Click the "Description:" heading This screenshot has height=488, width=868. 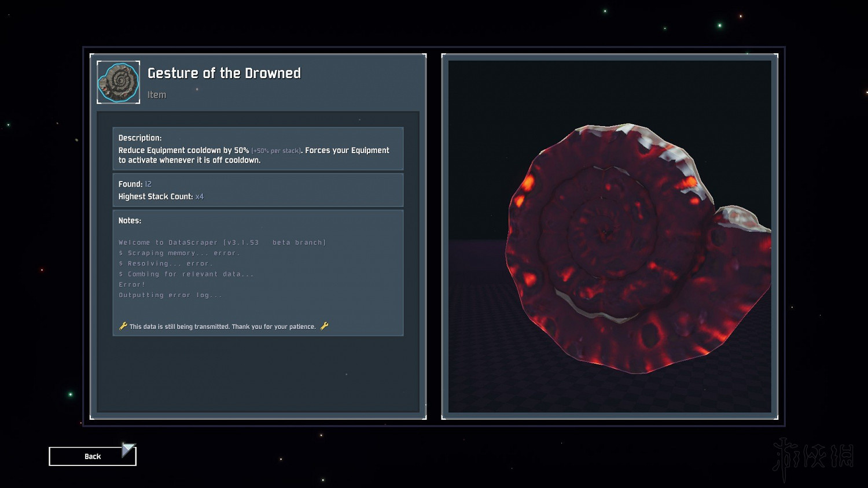tap(140, 138)
